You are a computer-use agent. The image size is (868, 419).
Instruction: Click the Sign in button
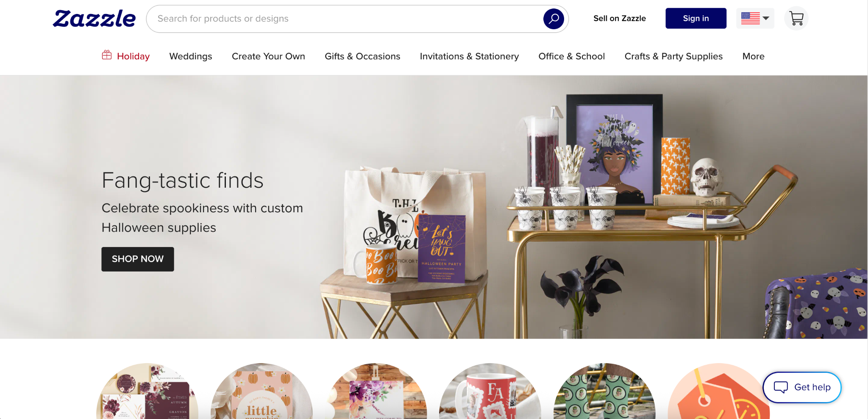click(x=696, y=18)
